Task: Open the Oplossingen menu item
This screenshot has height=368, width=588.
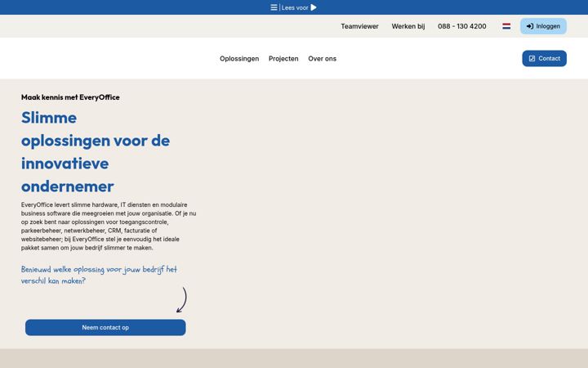Action: [239, 59]
